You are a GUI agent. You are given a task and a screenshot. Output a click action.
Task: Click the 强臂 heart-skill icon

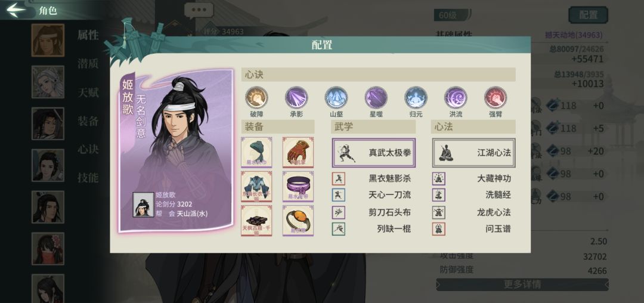coord(496,97)
